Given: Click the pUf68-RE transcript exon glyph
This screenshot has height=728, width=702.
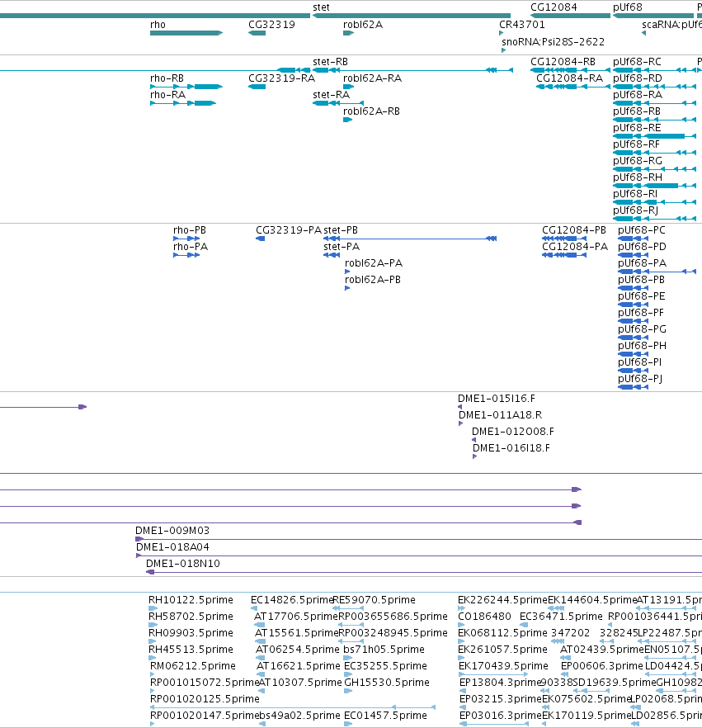Looking at the screenshot, I should click(x=654, y=136).
